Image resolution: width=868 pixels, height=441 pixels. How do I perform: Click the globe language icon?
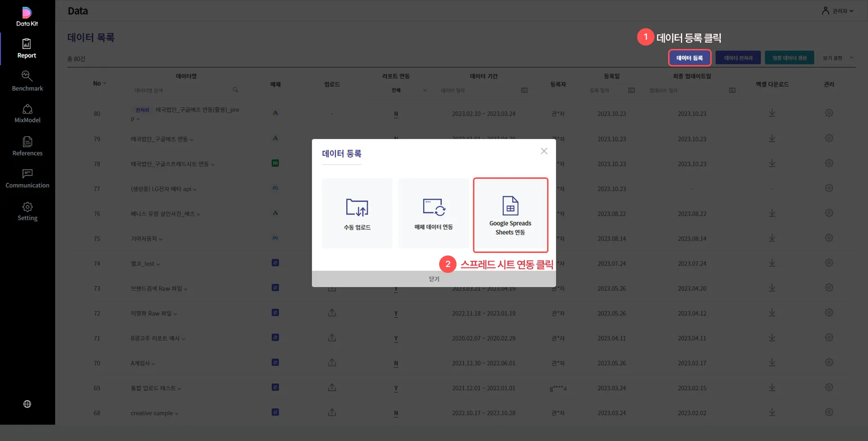27,404
